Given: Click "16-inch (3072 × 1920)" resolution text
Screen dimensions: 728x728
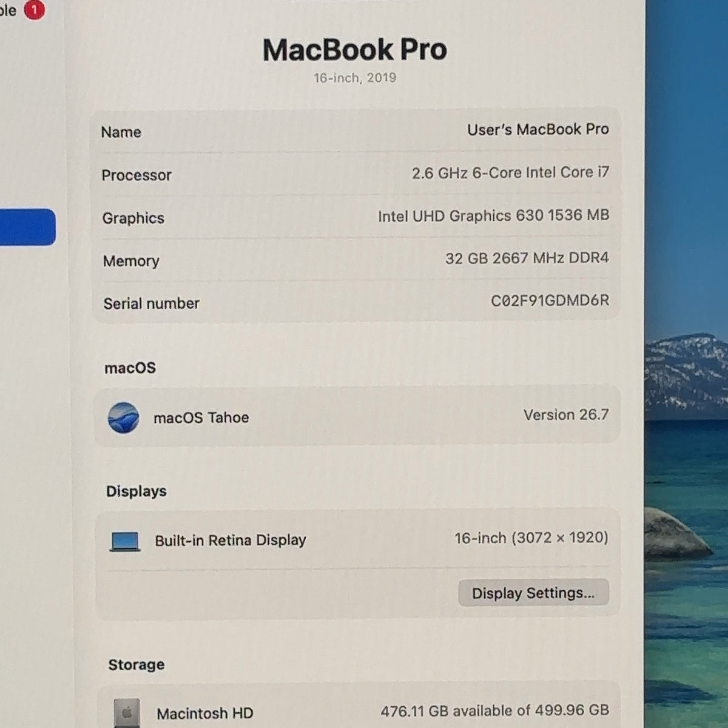Looking at the screenshot, I should (x=531, y=538).
